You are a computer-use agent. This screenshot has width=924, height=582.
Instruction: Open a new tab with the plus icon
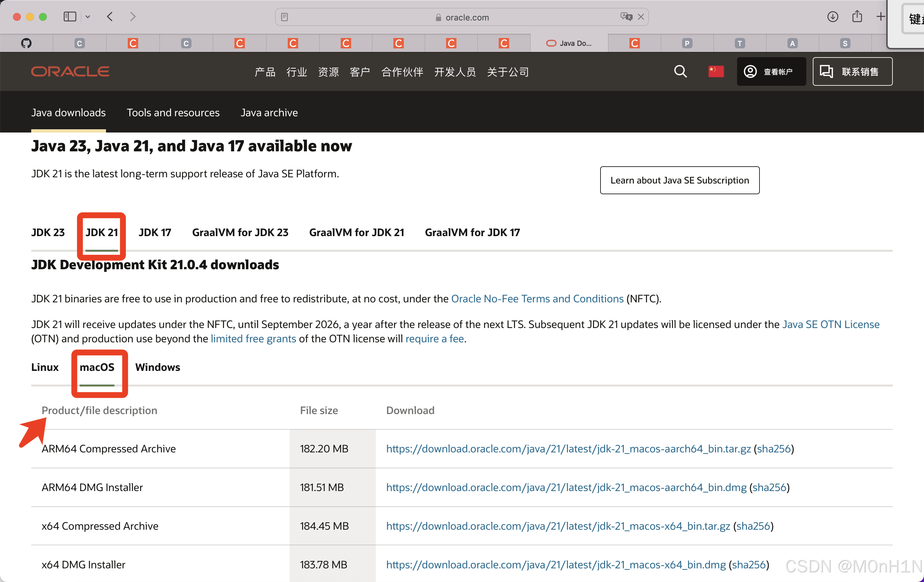point(881,17)
